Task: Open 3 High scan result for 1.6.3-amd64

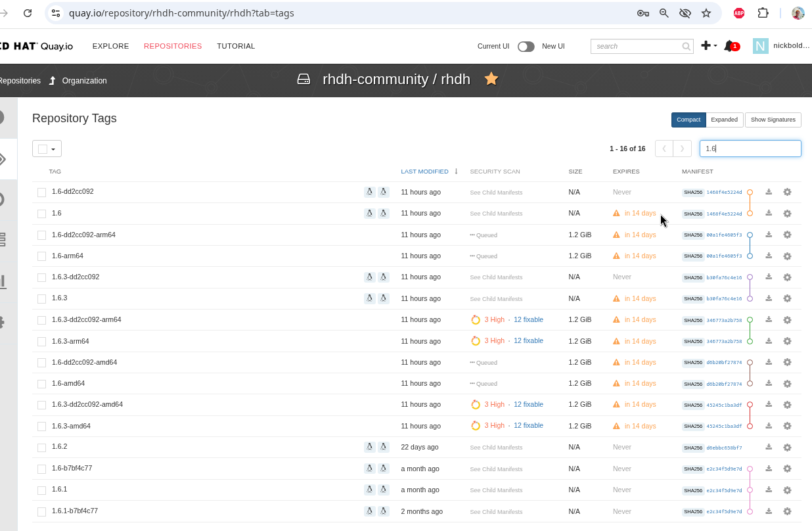Action: 494,426
